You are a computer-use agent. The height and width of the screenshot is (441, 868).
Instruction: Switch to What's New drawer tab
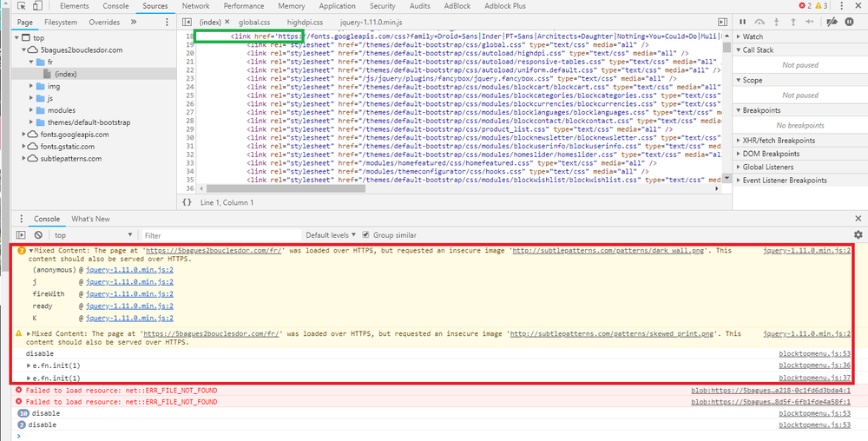(91, 219)
